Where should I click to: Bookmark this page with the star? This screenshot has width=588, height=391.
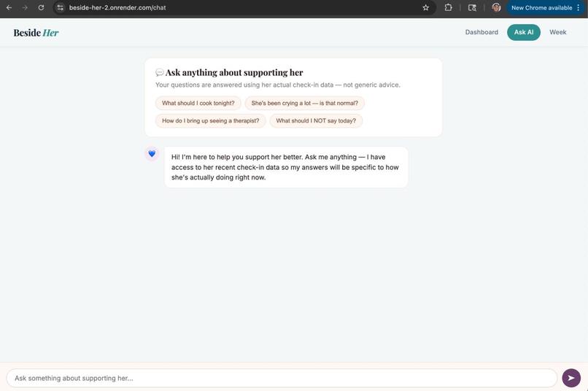[425, 7]
